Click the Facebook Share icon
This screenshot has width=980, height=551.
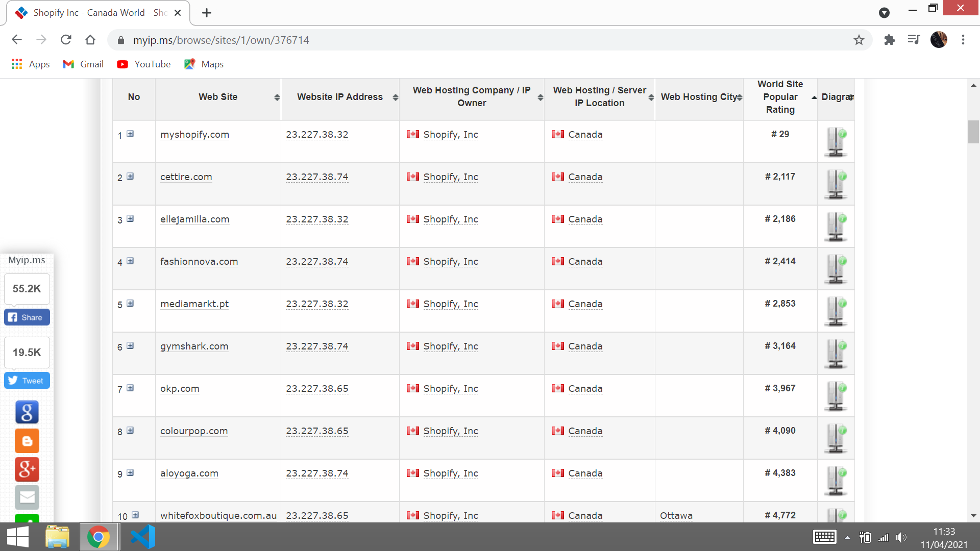coord(27,317)
